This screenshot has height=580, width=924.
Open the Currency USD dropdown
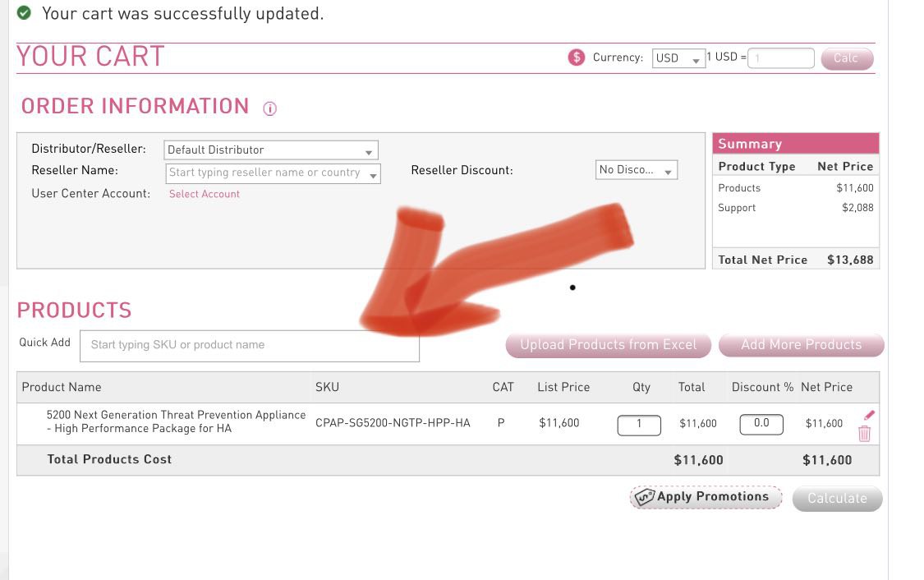point(679,58)
